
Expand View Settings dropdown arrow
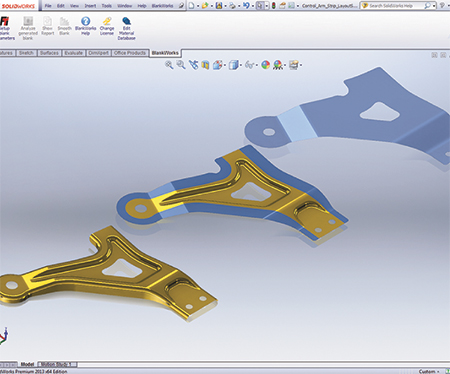point(300,65)
